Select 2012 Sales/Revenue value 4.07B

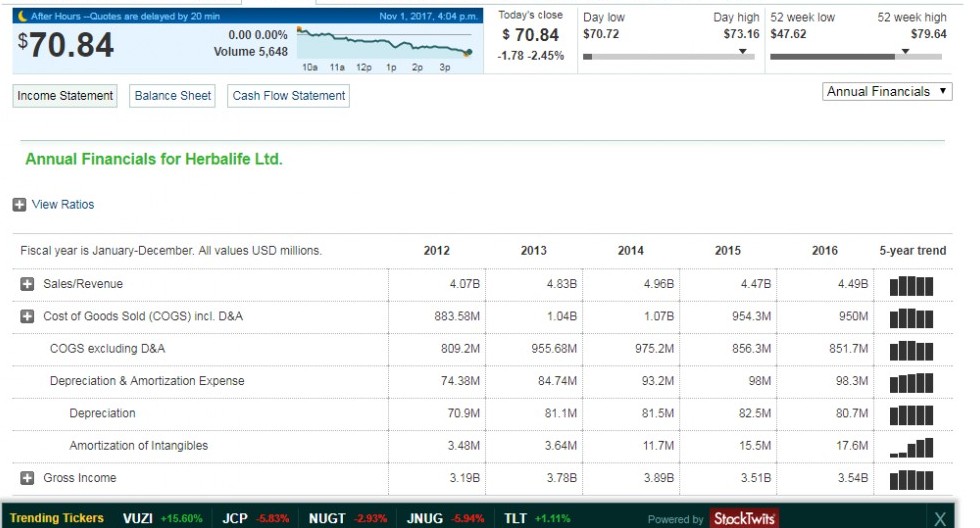pyautogui.click(x=464, y=284)
